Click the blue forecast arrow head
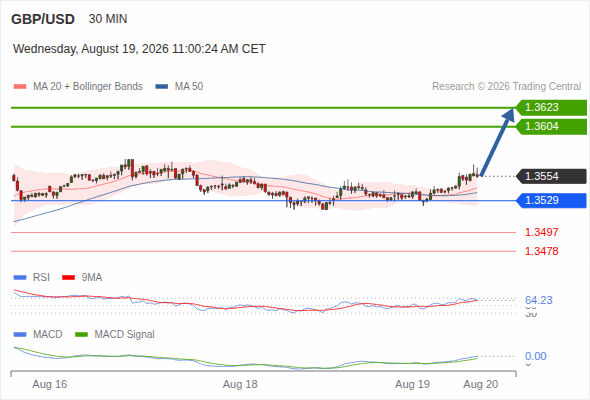The height and width of the screenshot is (400, 590). [509, 114]
